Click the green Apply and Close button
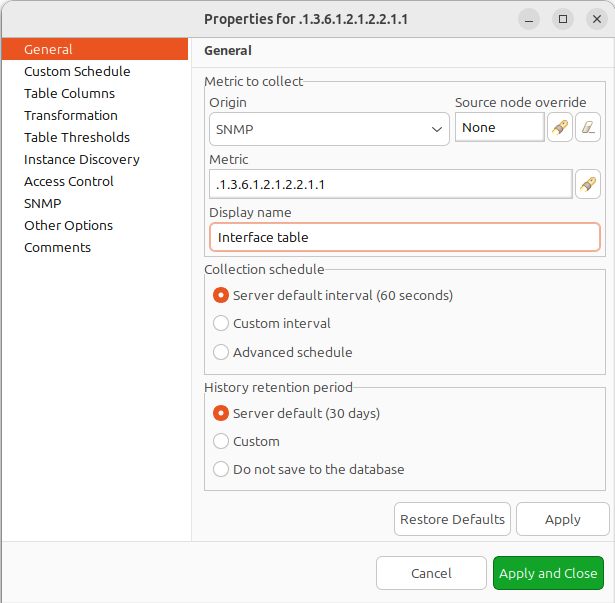615x603 pixels. click(x=548, y=573)
